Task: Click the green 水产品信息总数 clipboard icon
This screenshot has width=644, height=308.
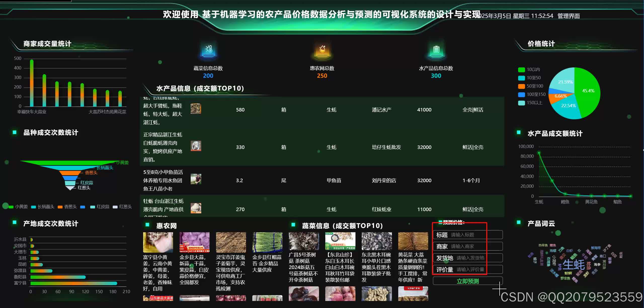Action: coord(436,49)
